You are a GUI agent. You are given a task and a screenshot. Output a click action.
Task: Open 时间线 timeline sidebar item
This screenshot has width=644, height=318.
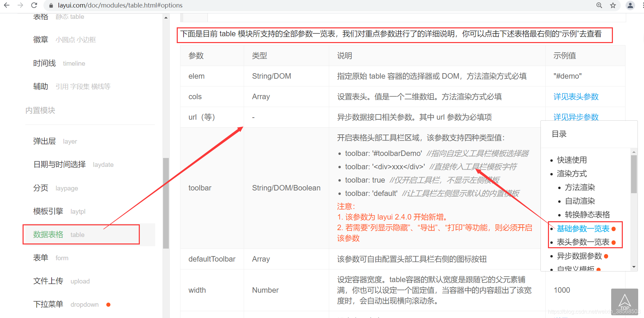(x=59, y=63)
